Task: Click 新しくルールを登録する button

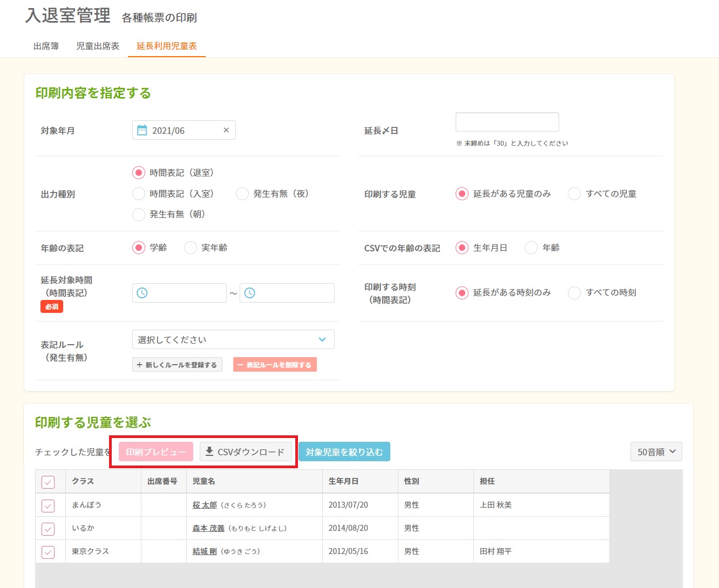Action: pyautogui.click(x=177, y=365)
